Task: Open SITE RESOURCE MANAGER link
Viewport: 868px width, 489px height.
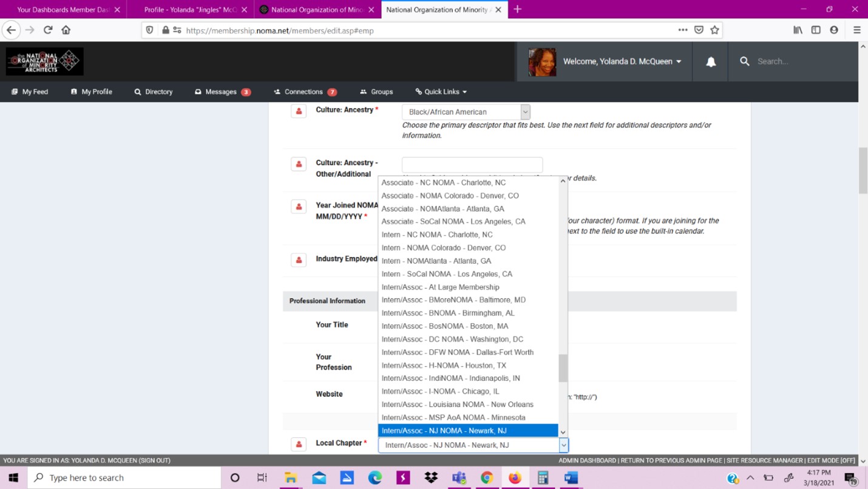Action: tap(765, 460)
